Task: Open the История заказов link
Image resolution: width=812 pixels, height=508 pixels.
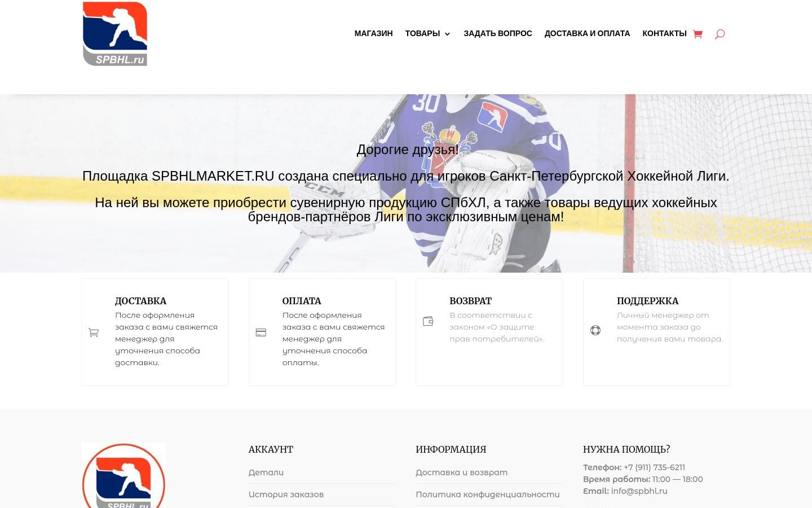Action: click(x=286, y=494)
